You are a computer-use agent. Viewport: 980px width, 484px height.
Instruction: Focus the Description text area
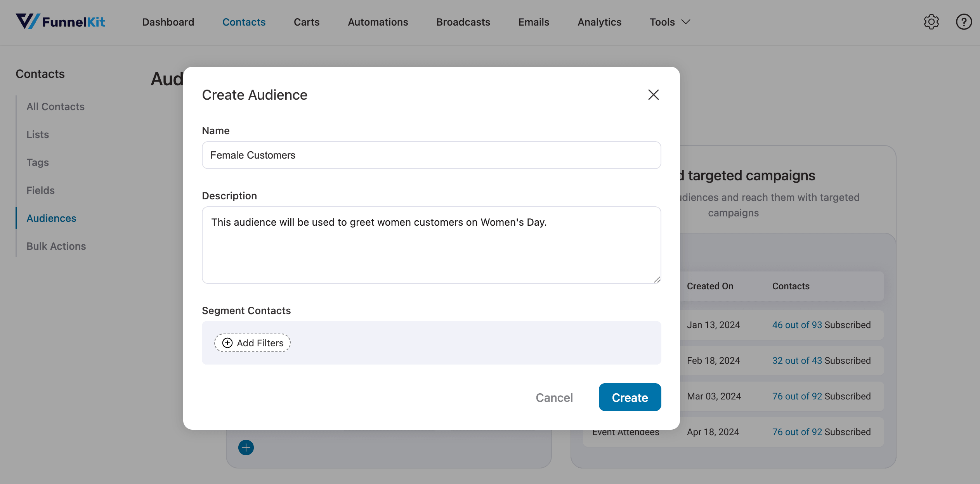click(431, 245)
